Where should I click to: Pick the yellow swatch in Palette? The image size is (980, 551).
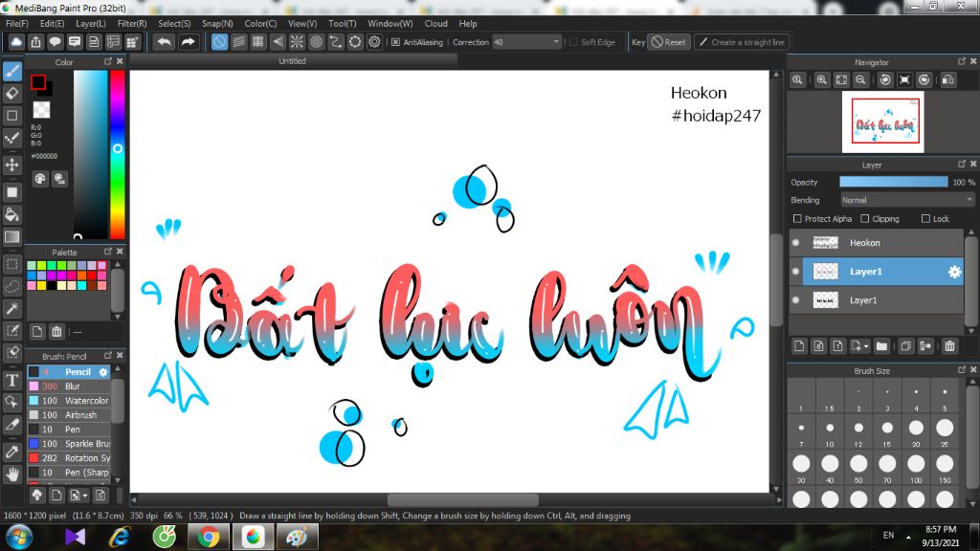41,285
